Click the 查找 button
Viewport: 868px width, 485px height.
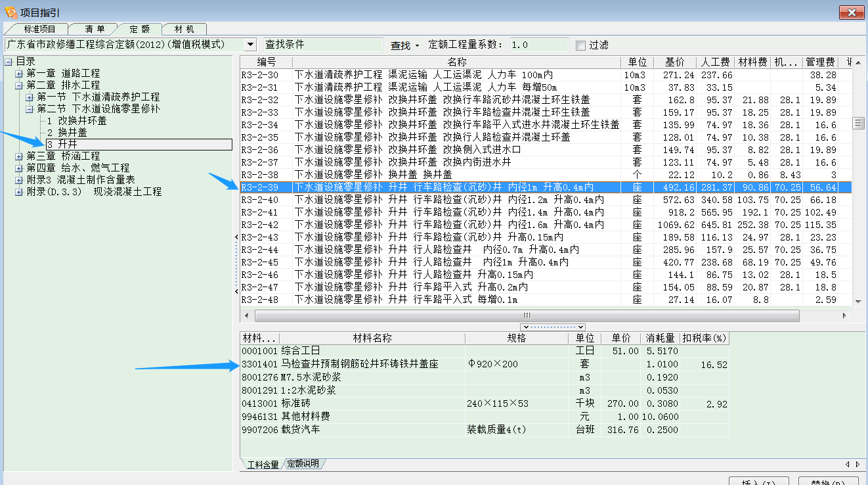[x=401, y=45]
